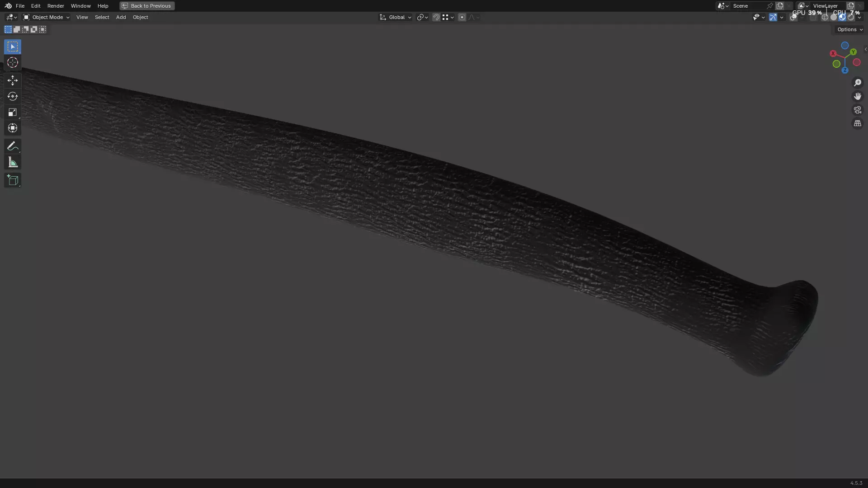Open proportional editing falloff dropdown

pyautogui.click(x=474, y=17)
